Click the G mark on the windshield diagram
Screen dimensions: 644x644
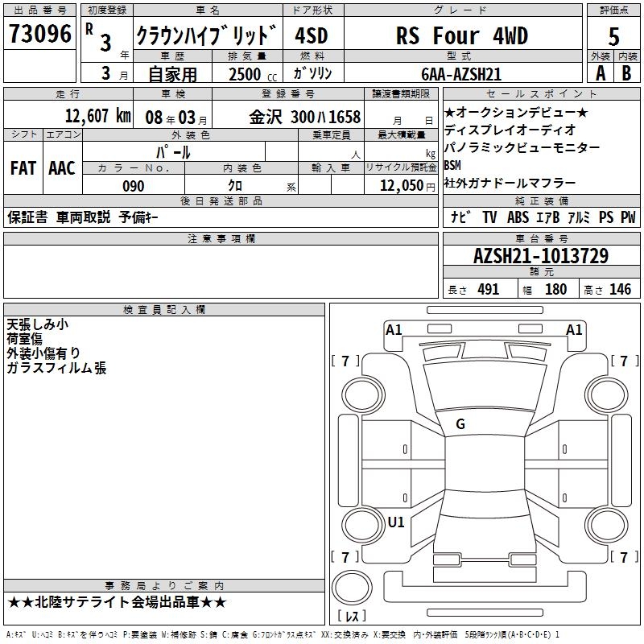point(460,424)
